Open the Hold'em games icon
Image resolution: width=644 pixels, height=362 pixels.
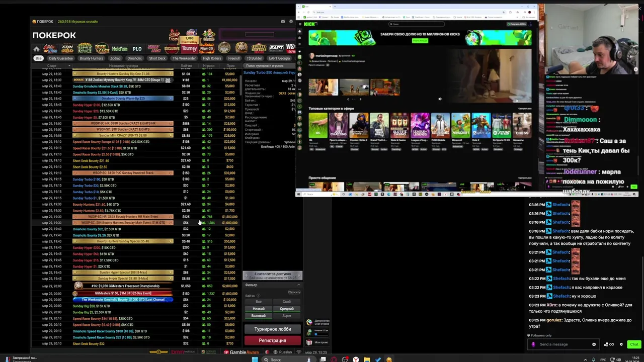click(x=120, y=49)
